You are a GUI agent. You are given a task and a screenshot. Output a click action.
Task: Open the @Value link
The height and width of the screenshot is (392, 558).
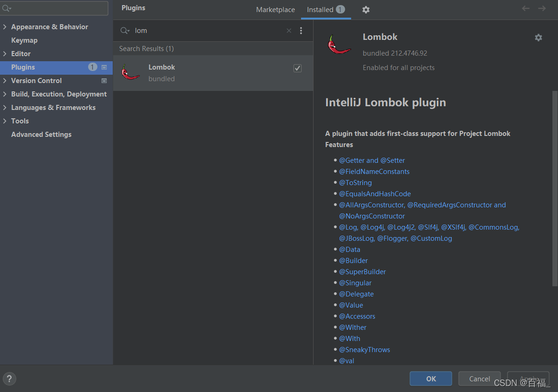[x=351, y=305]
